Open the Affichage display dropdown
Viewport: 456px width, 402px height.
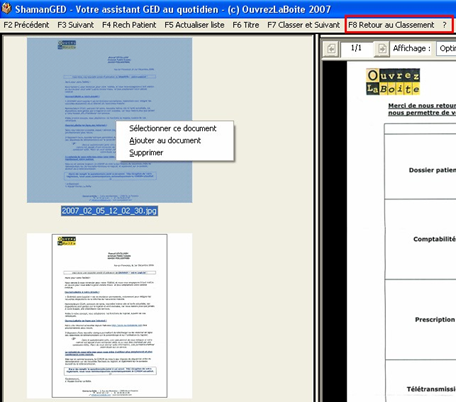pyautogui.click(x=446, y=48)
